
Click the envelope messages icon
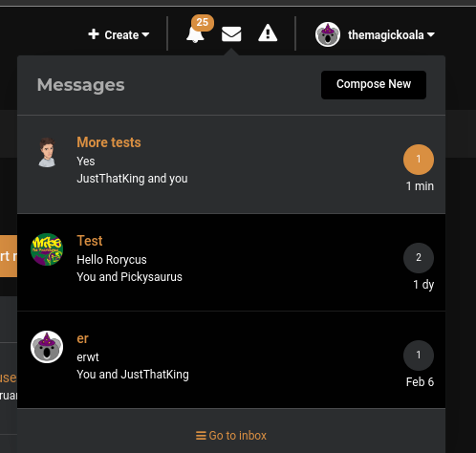click(x=231, y=34)
